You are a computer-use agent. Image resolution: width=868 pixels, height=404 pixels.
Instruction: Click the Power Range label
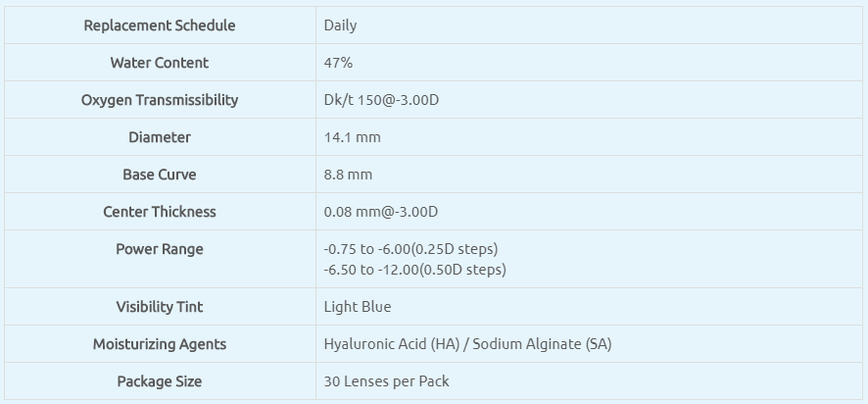coord(160,249)
